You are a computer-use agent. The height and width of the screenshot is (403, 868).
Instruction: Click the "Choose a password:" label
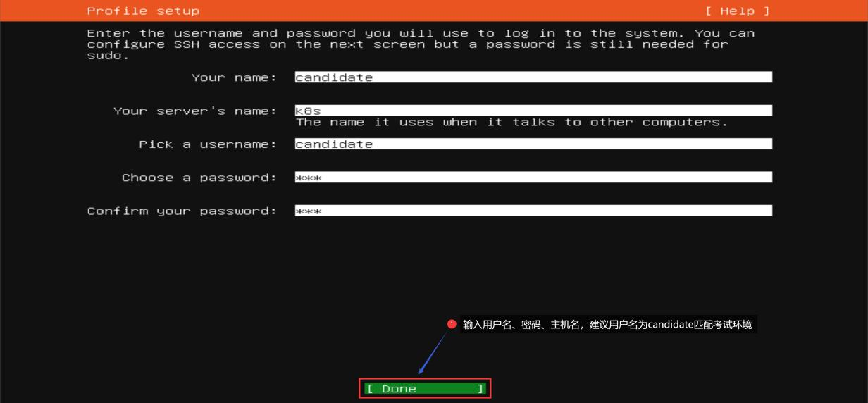199,178
